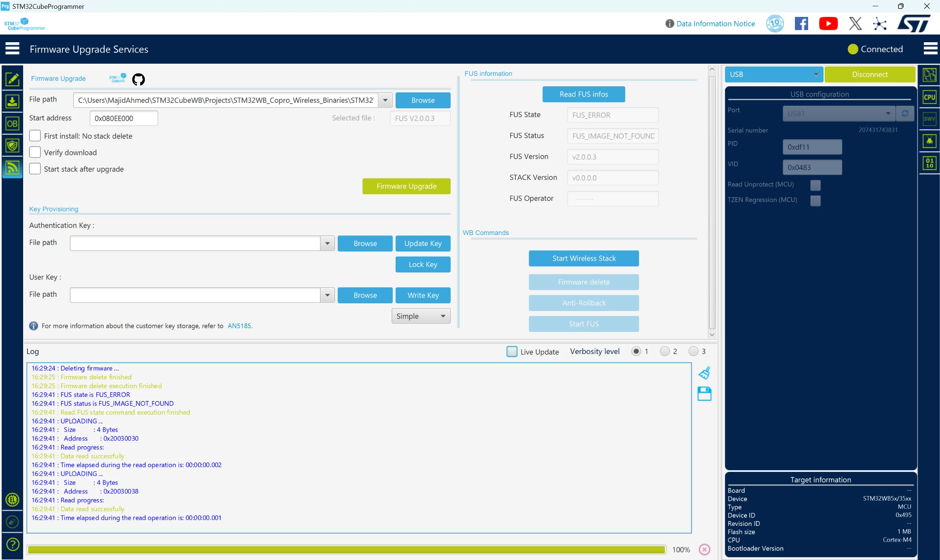The width and height of the screenshot is (940, 560).
Task: Toggle the Live Update checkbox
Action: (x=512, y=351)
